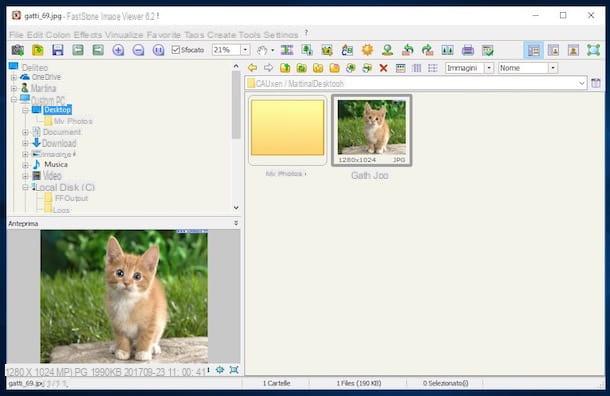
Task: Click the folder tree scrollbar up arrow
Action: tap(236, 66)
